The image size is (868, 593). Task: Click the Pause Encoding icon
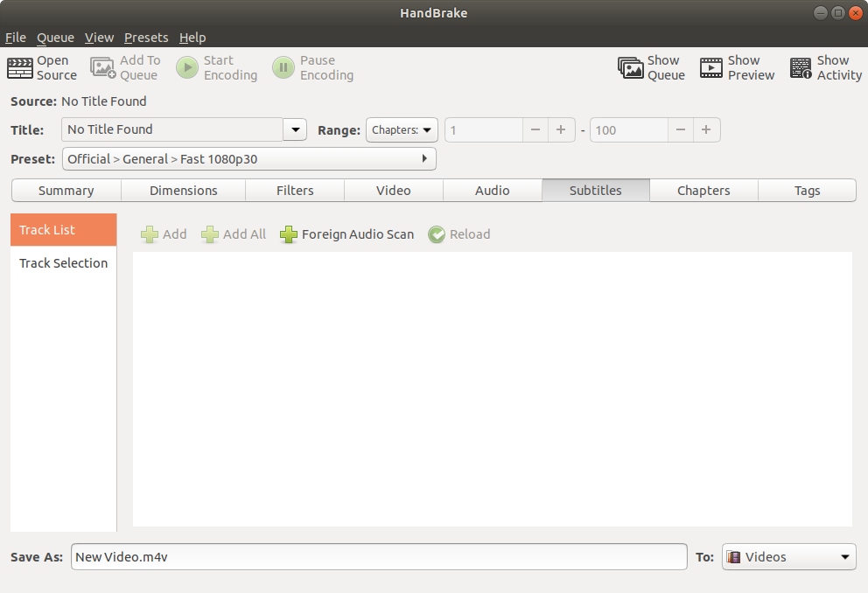pos(283,67)
